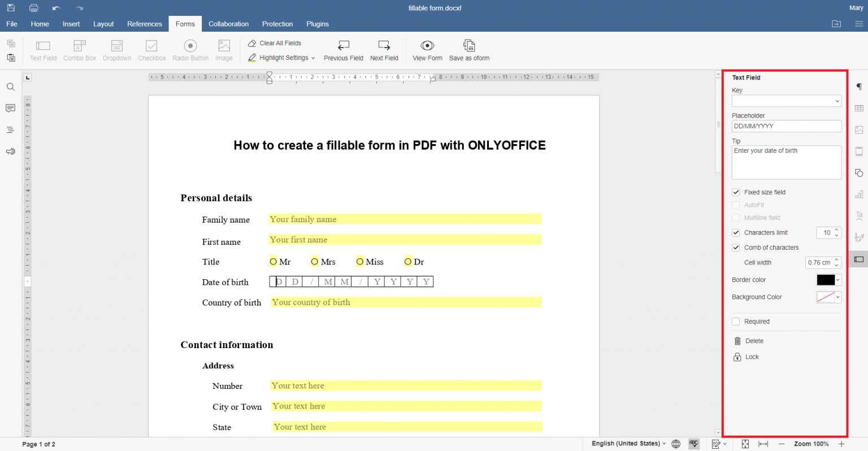Screen dimensions: 868x451
Task: Toggle spell checking in the status bar
Action: pos(693,444)
